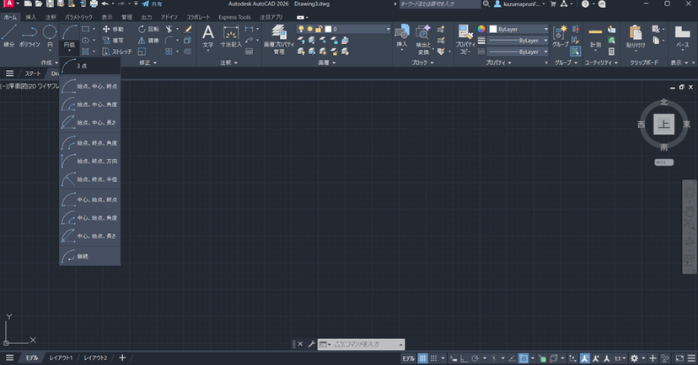Choose 継続 (Continue) arc option

[89, 256]
